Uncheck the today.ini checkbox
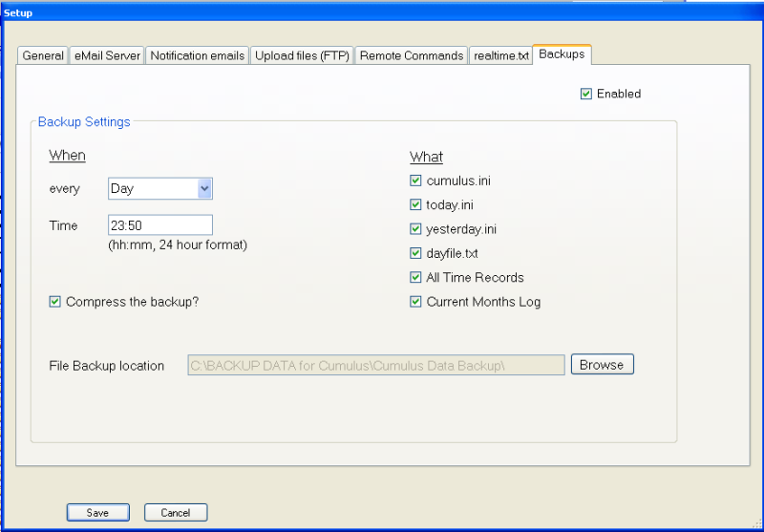764x532 pixels. pos(415,204)
